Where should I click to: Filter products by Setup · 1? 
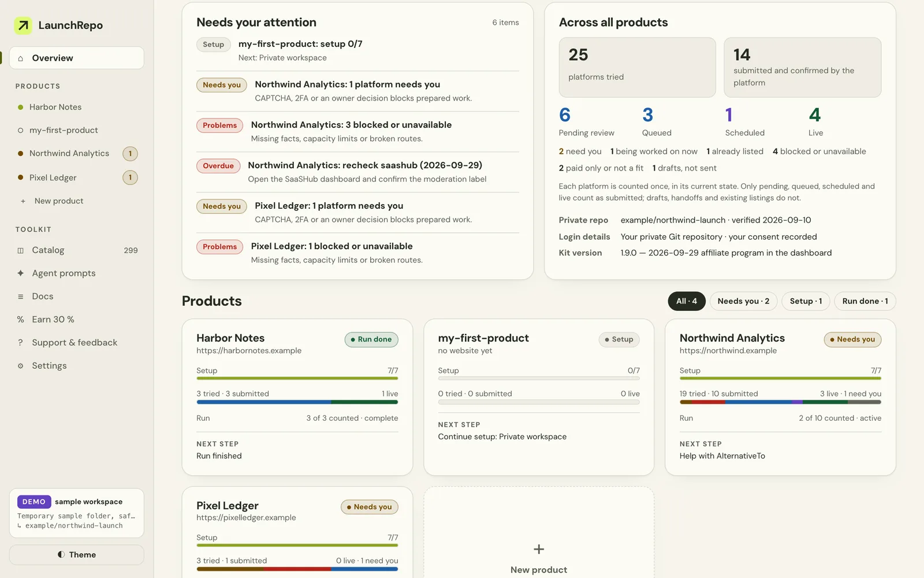click(806, 301)
